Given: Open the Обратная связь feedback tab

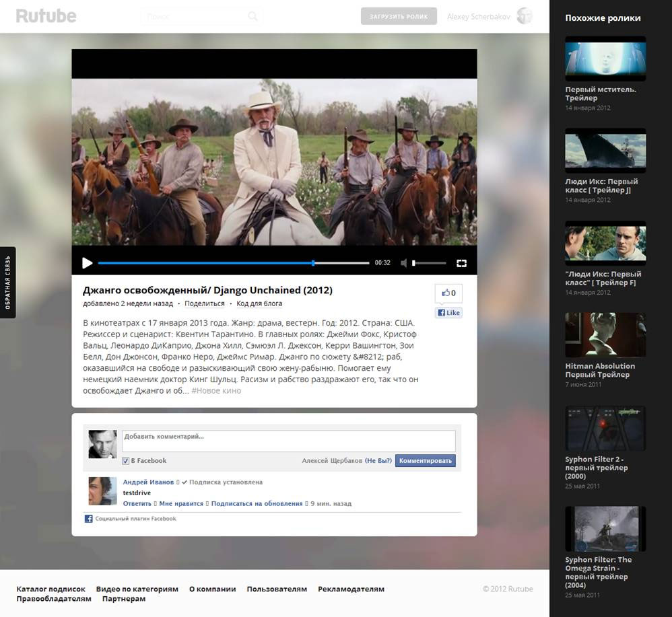Looking at the screenshot, I should point(7,283).
